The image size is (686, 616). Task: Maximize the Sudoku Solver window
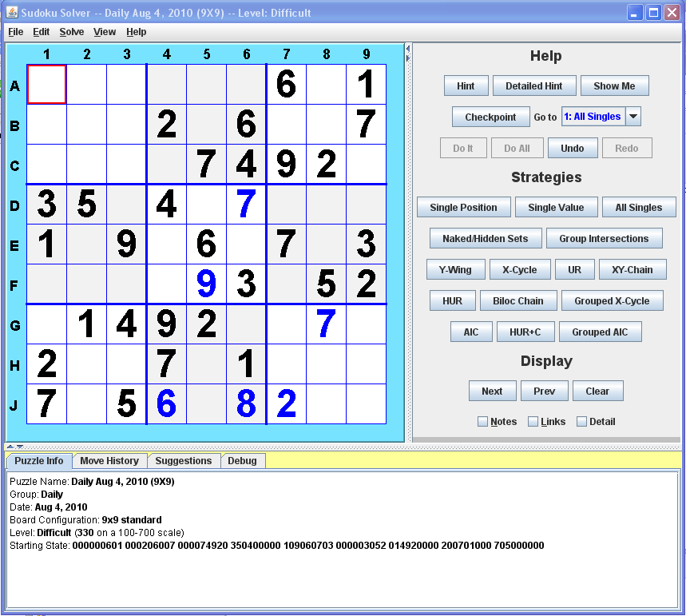pos(653,13)
